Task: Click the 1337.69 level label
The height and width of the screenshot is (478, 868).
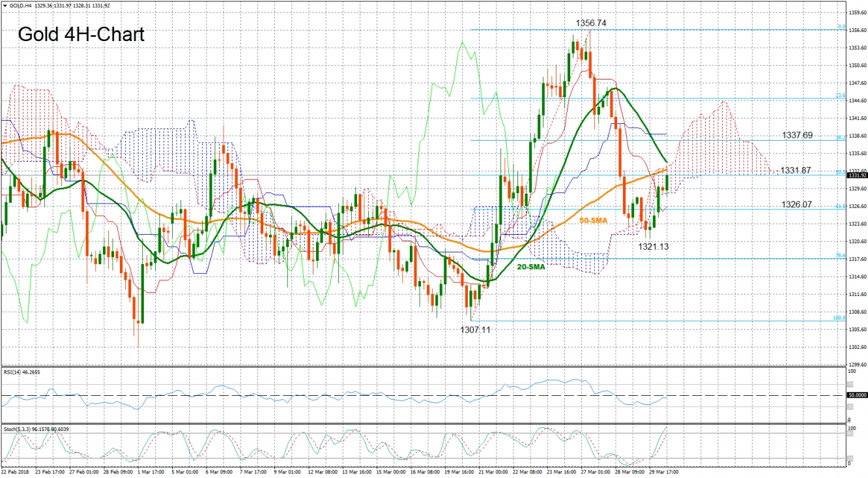Action: pos(797,135)
